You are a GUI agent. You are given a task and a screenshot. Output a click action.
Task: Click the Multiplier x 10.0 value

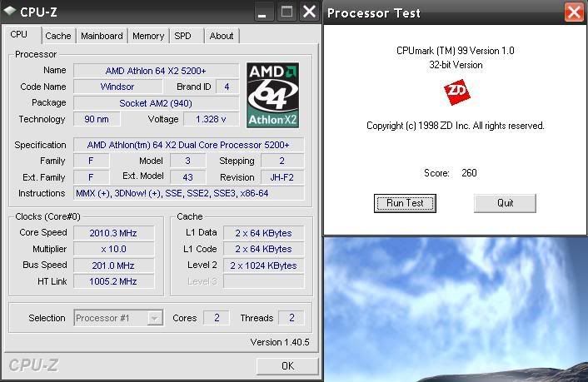pyautogui.click(x=113, y=250)
